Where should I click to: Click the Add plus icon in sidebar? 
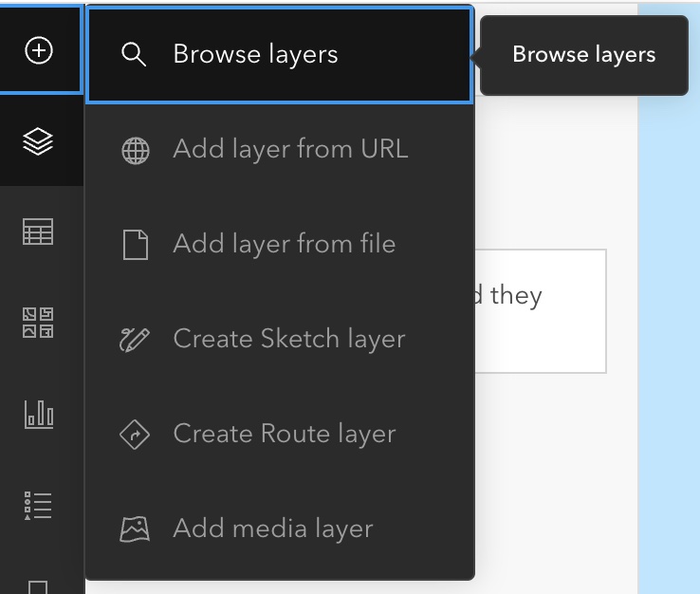39,52
